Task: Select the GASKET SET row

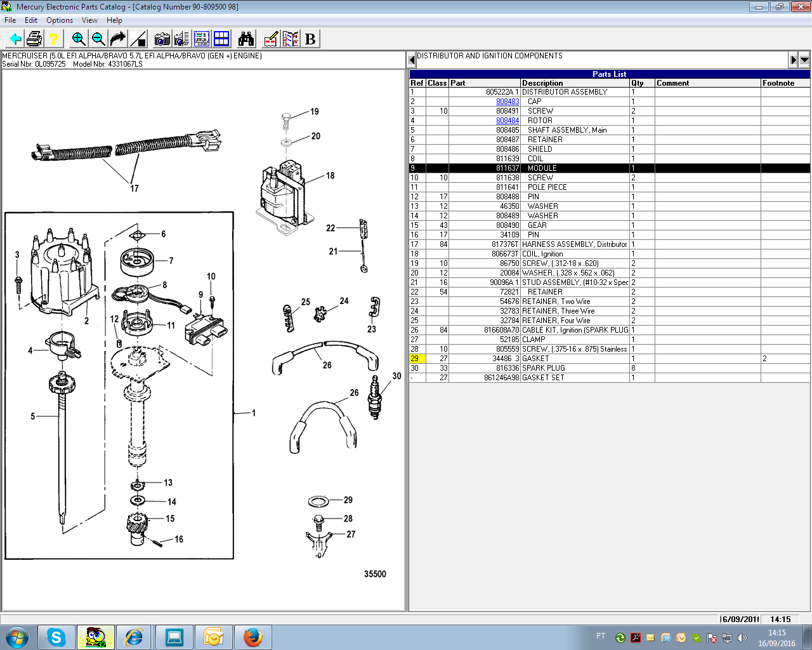Action: [610, 378]
